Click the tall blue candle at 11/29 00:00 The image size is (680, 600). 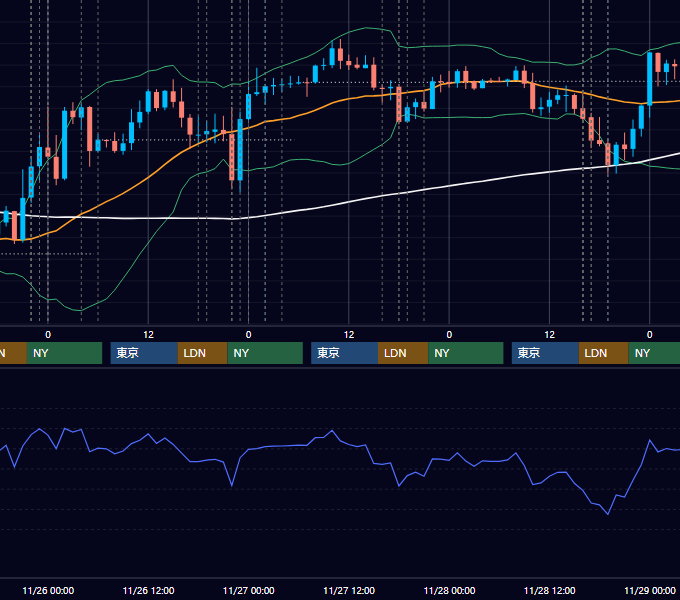[x=650, y=79]
